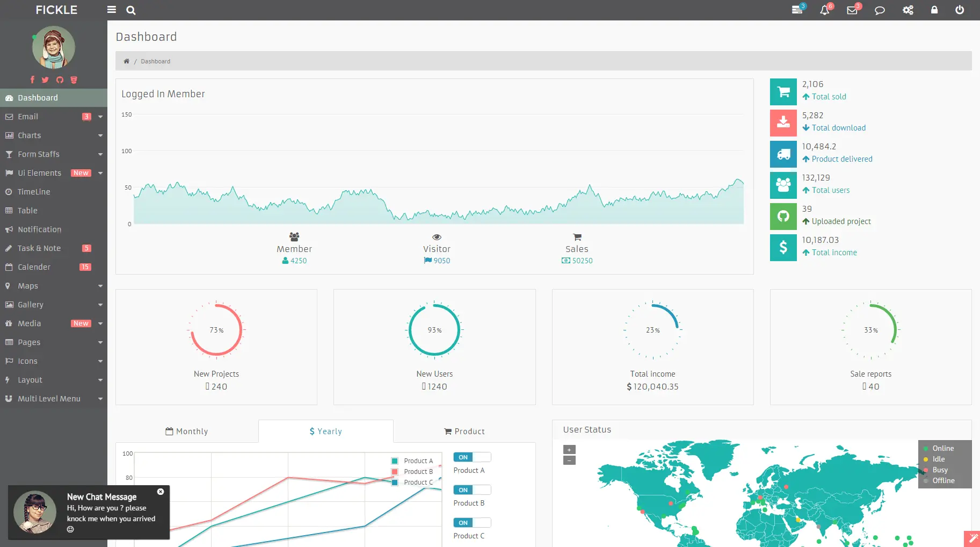The height and width of the screenshot is (547, 980).
Task: Click the user profile avatar in sidebar
Action: (54, 47)
